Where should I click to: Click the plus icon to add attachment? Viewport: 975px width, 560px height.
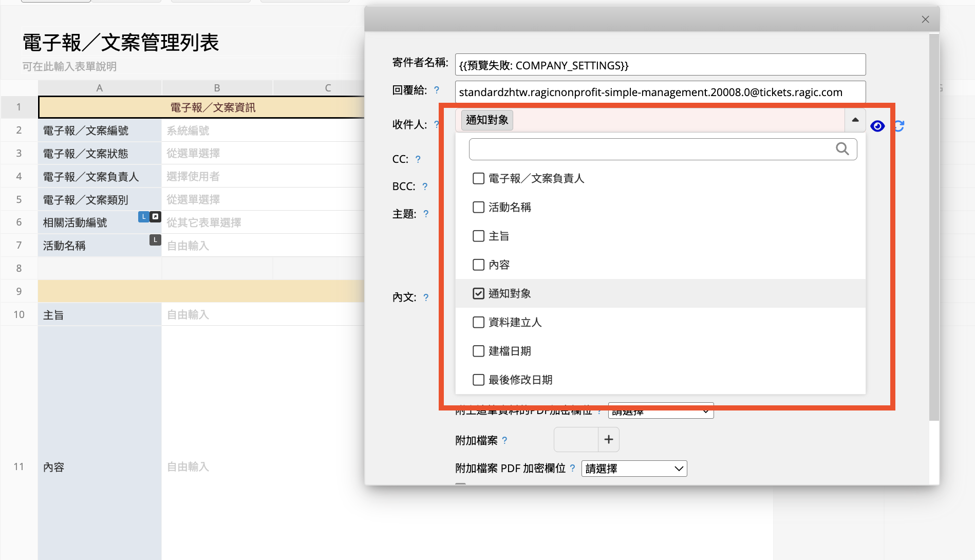pos(609,440)
